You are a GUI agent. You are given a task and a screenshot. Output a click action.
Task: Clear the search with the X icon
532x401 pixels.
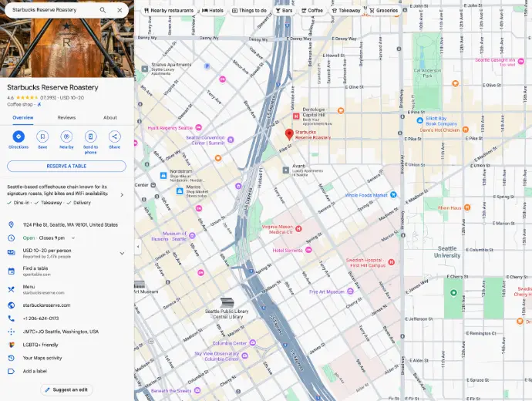pyautogui.click(x=120, y=10)
